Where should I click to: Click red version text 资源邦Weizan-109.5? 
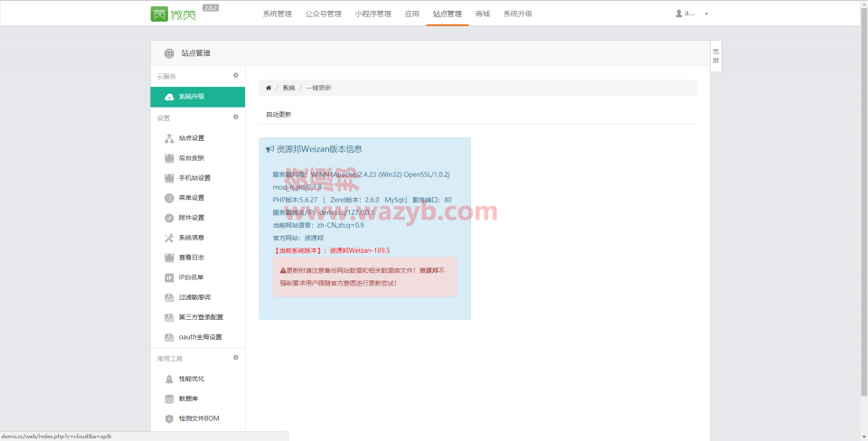click(x=360, y=250)
